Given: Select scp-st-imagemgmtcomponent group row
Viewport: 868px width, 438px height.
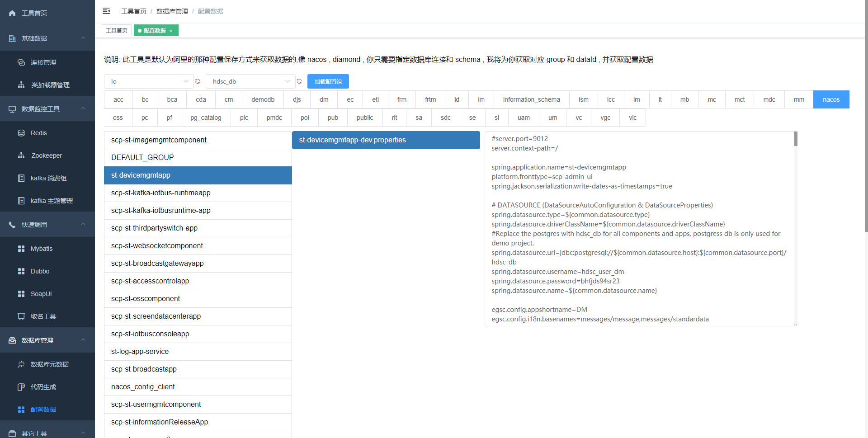Looking at the screenshot, I should coord(198,140).
